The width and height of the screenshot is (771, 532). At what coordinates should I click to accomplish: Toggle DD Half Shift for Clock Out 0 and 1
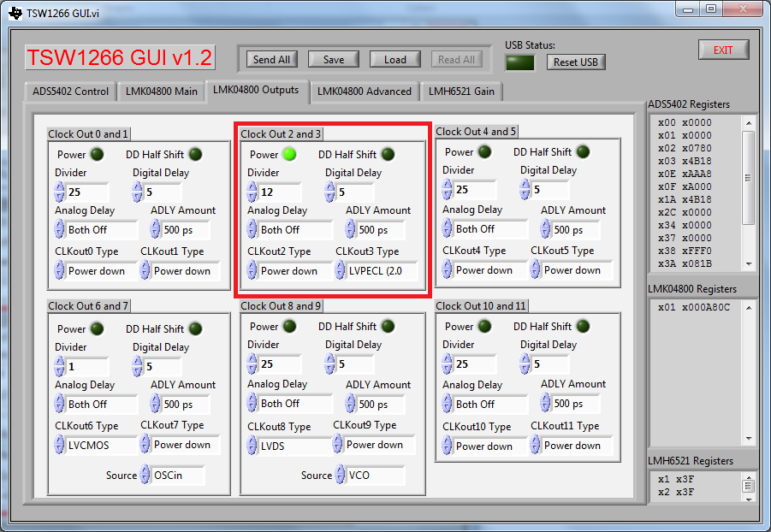pyautogui.click(x=195, y=155)
